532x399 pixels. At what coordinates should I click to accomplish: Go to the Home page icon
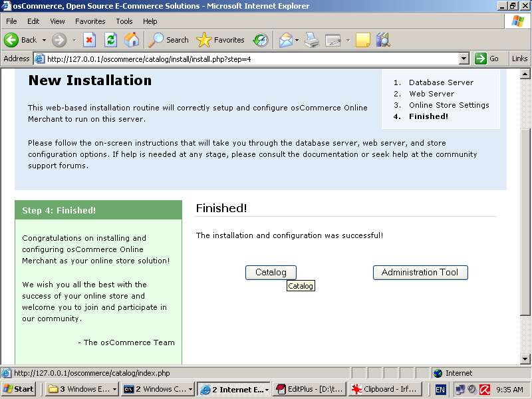click(132, 40)
